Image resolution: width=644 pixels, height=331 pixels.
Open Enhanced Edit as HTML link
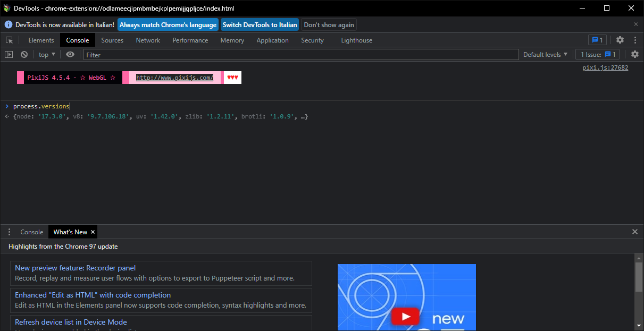tap(93, 295)
